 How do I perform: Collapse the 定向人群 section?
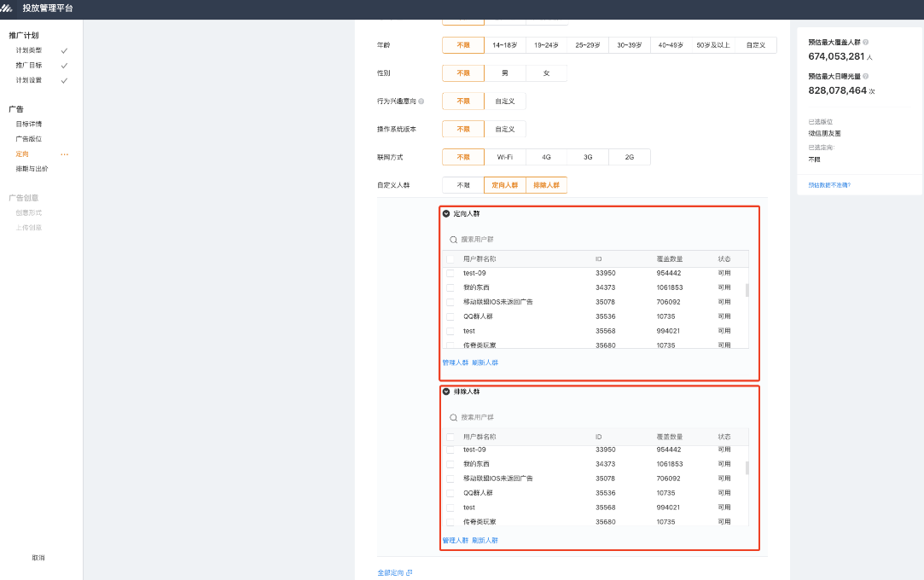pyautogui.click(x=446, y=213)
